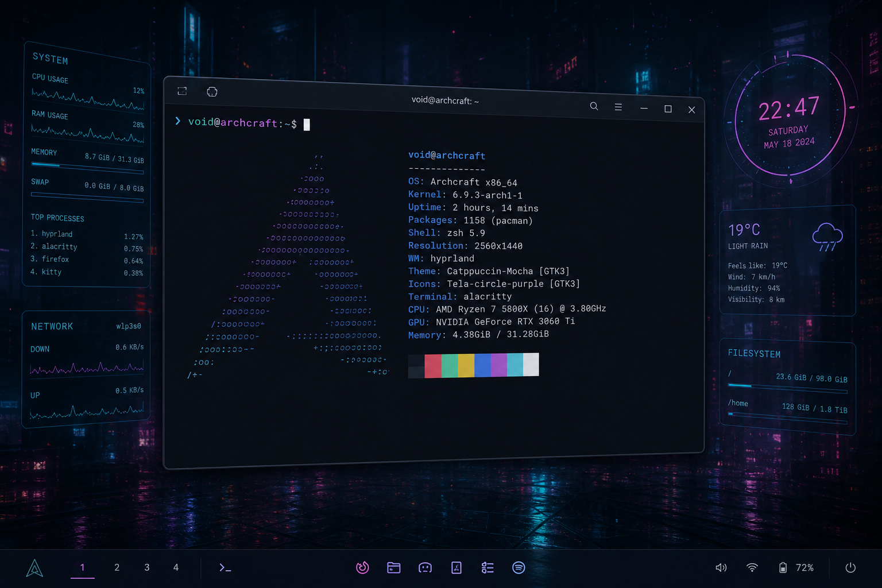This screenshot has width=882, height=588.
Task: Switch to workspace 3
Action: point(147,567)
